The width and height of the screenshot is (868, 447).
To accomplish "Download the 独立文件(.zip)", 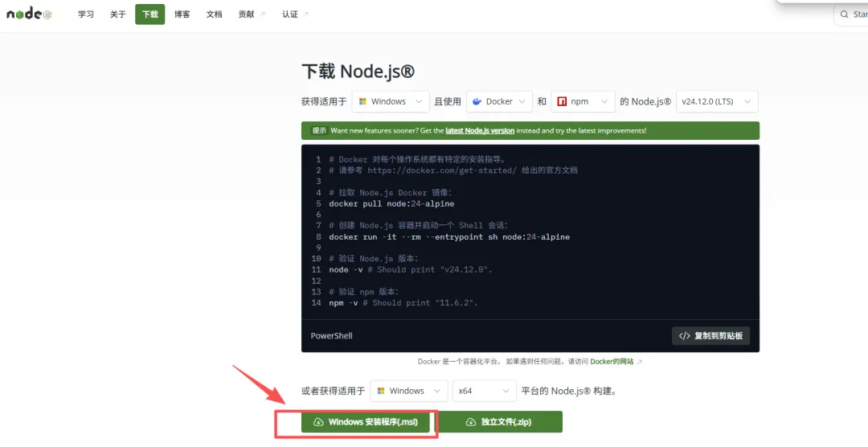I will (500, 421).
